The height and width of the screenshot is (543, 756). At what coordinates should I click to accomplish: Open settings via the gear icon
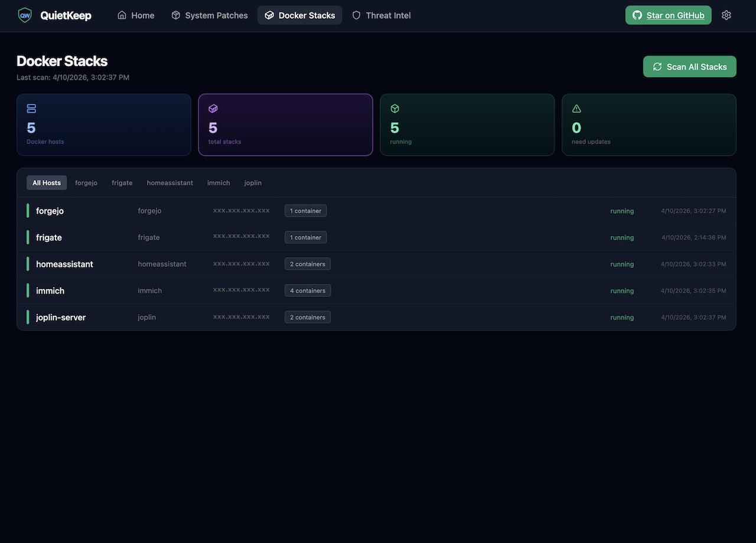click(x=726, y=15)
